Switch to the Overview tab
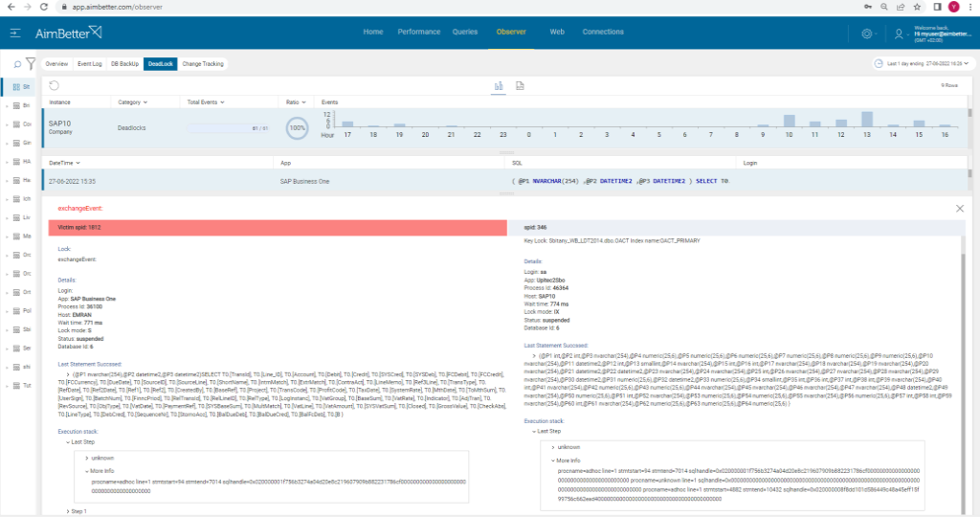This screenshot has width=980, height=517. click(x=56, y=64)
